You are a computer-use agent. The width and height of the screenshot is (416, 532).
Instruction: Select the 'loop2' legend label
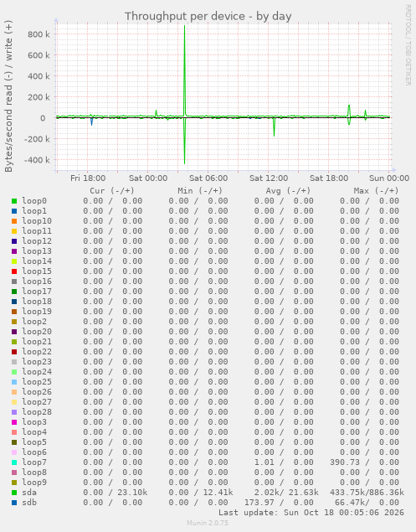pyautogui.click(x=34, y=322)
